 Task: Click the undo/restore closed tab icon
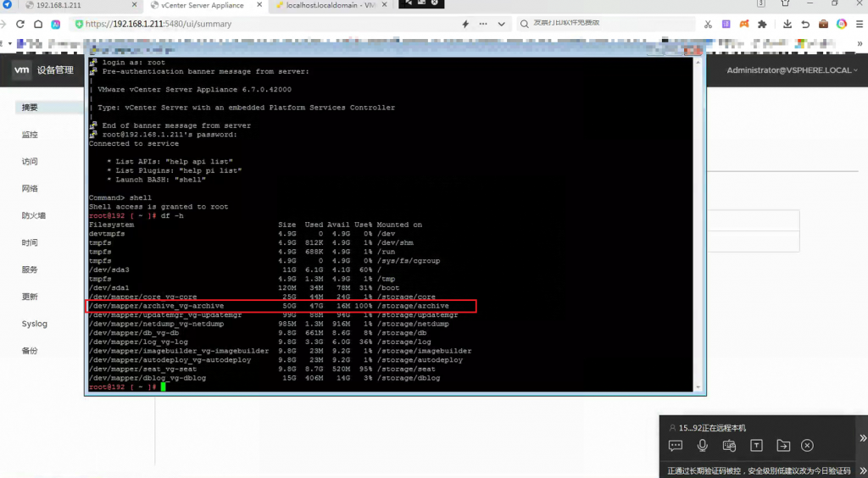(x=805, y=25)
